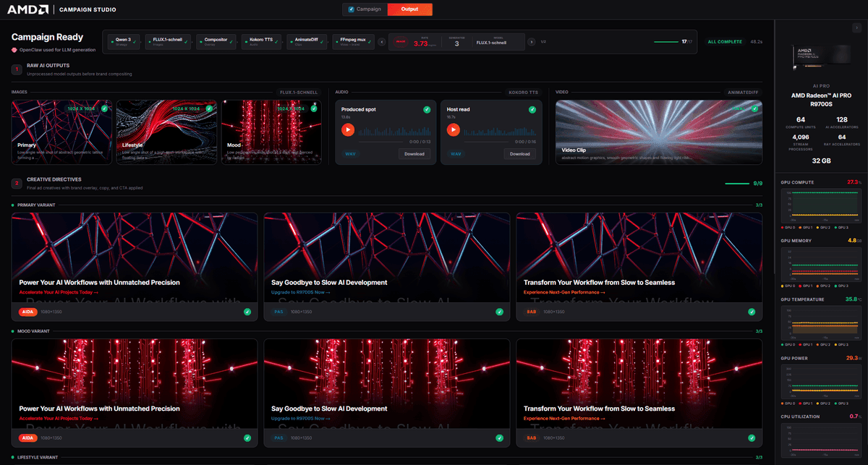Click the Radeon AI PRO card image
Screen dimensions: 868x465
click(x=821, y=58)
